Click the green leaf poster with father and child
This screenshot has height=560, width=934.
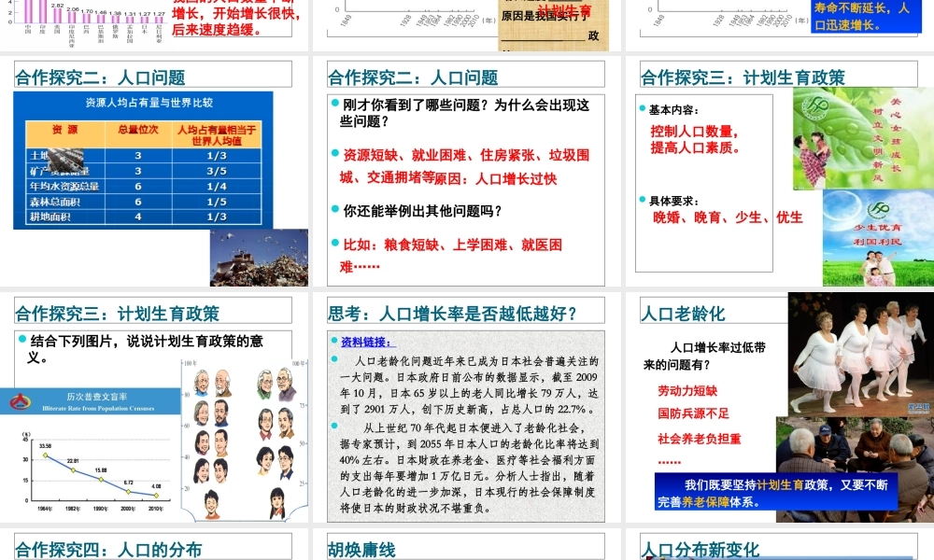tap(863, 139)
